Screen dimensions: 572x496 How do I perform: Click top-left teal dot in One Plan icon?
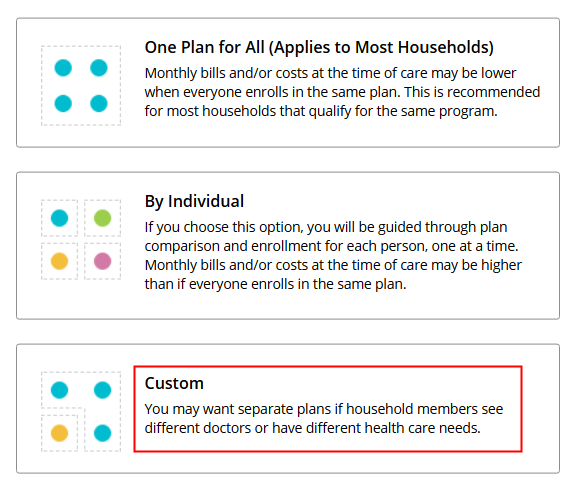(x=63, y=68)
